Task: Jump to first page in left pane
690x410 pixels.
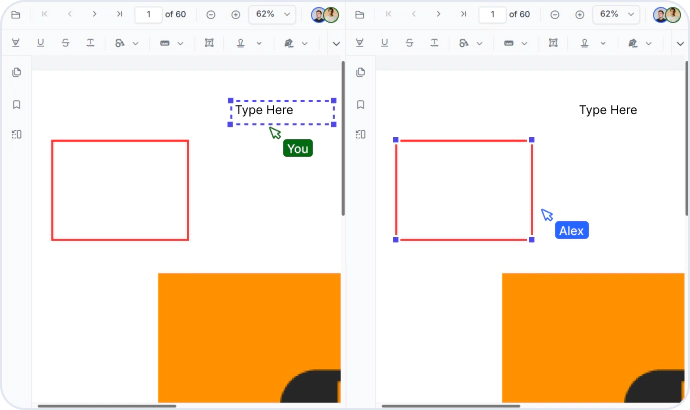Action: [x=44, y=14]
